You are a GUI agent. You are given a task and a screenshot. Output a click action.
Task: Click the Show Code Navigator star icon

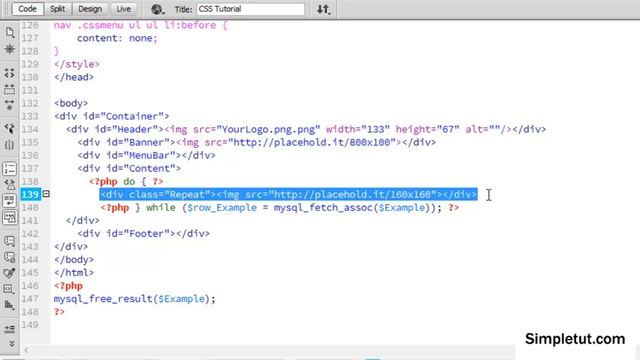[x=10, y=49]
